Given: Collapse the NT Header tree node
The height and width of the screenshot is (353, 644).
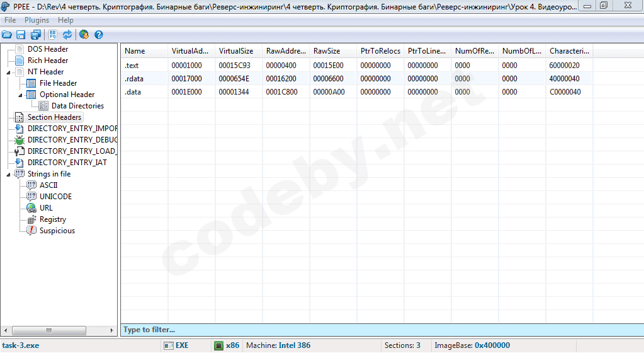Looking at the screenshot, I should [8, 72].
